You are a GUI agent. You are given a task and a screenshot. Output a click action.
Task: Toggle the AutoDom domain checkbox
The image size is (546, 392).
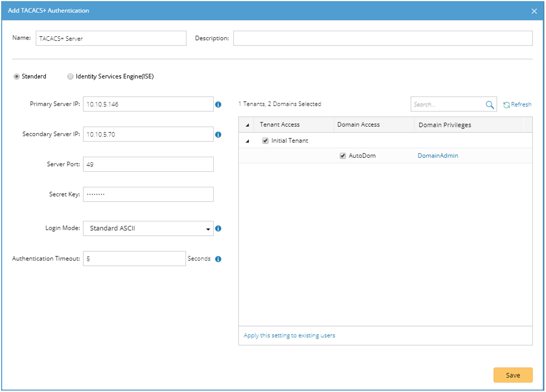coord(343,156)
